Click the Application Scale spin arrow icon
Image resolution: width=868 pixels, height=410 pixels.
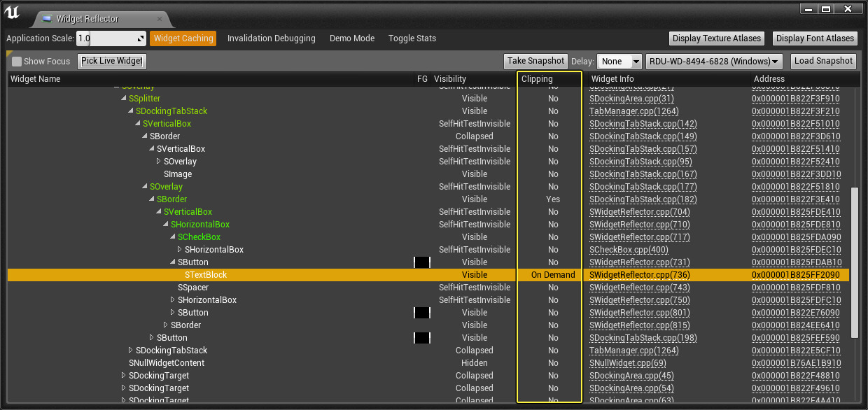click(x=140, y=39)
